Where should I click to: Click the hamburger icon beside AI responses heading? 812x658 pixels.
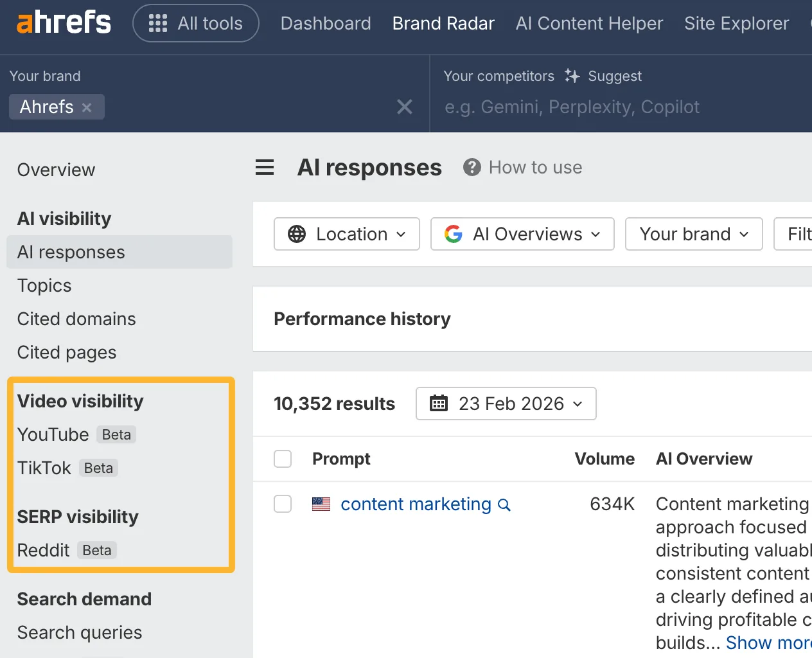pyautogui.click(x=265, y=167)
